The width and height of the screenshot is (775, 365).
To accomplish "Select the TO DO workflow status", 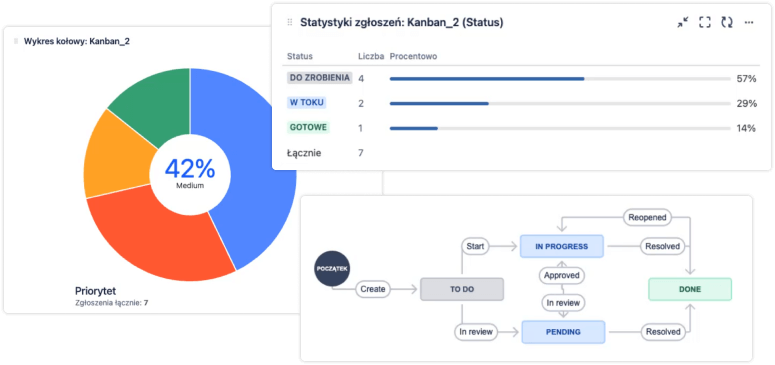I will [x=462, y=289].
